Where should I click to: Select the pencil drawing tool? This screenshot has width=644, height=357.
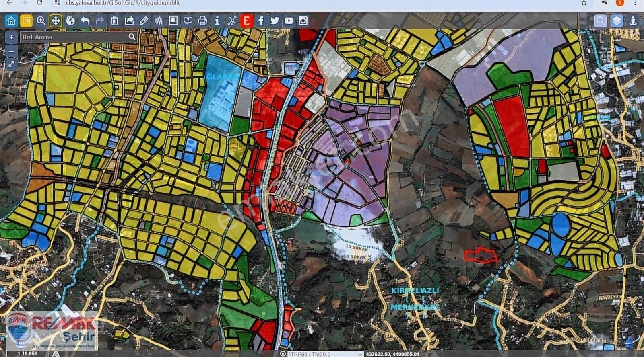[x=144, y=21]
